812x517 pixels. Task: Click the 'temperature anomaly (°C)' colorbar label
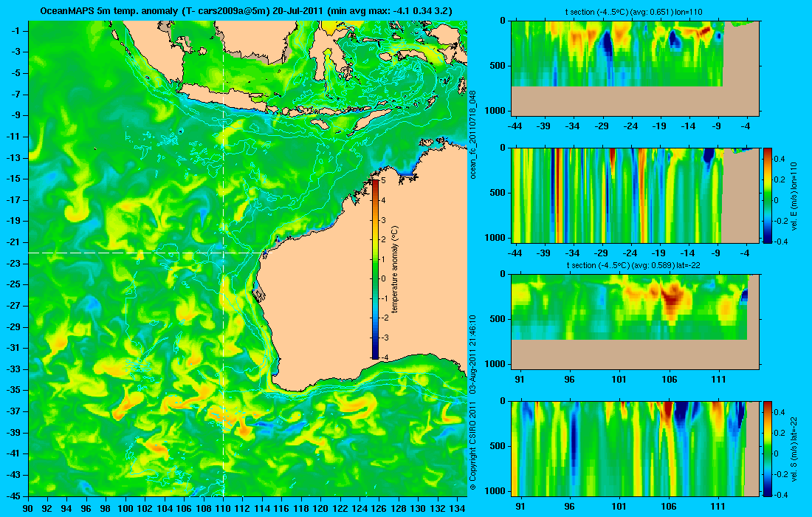(395, 270)
